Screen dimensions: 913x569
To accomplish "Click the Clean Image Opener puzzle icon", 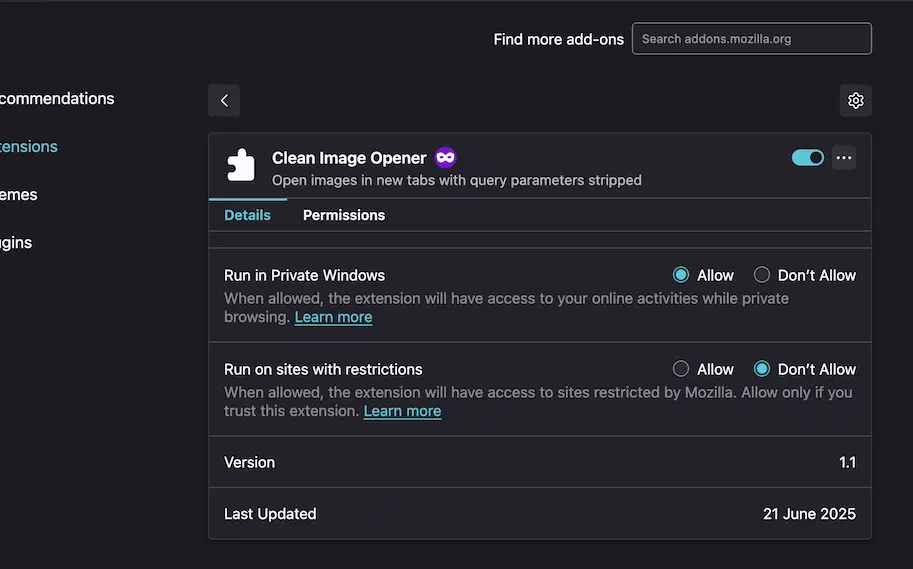I will [241, 165].
